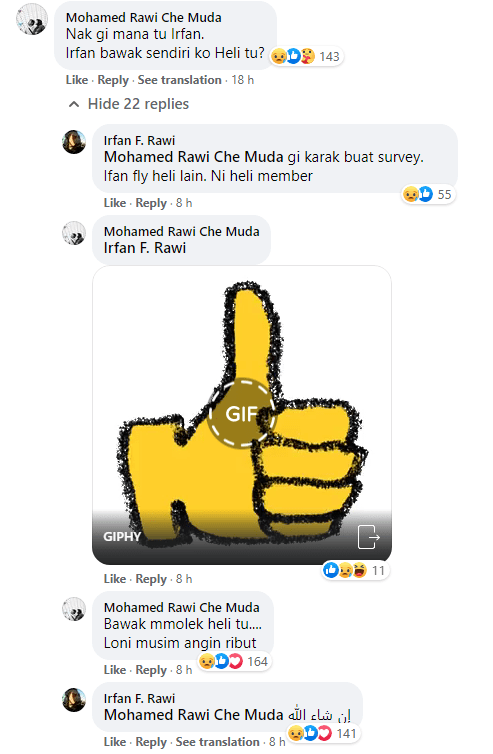
Task: Open reactions showing 55 count
Action: (x=428, y=194)
